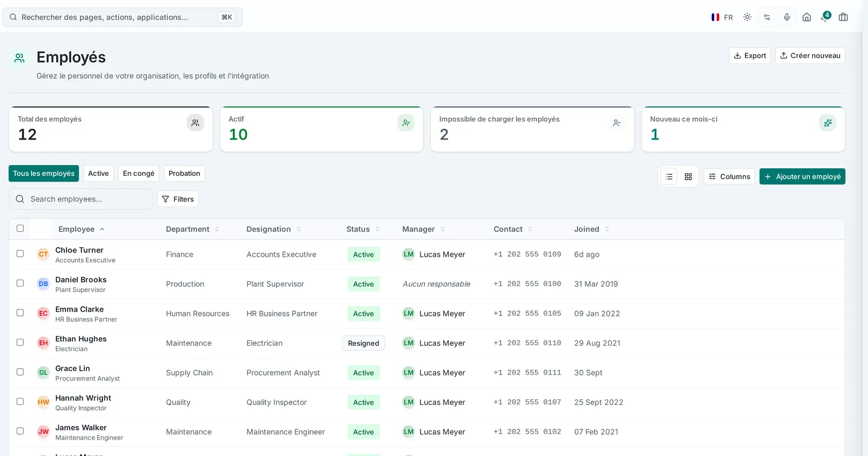Click the Créer nouveau button
This screenshot has height=456, width=868.
810,56
